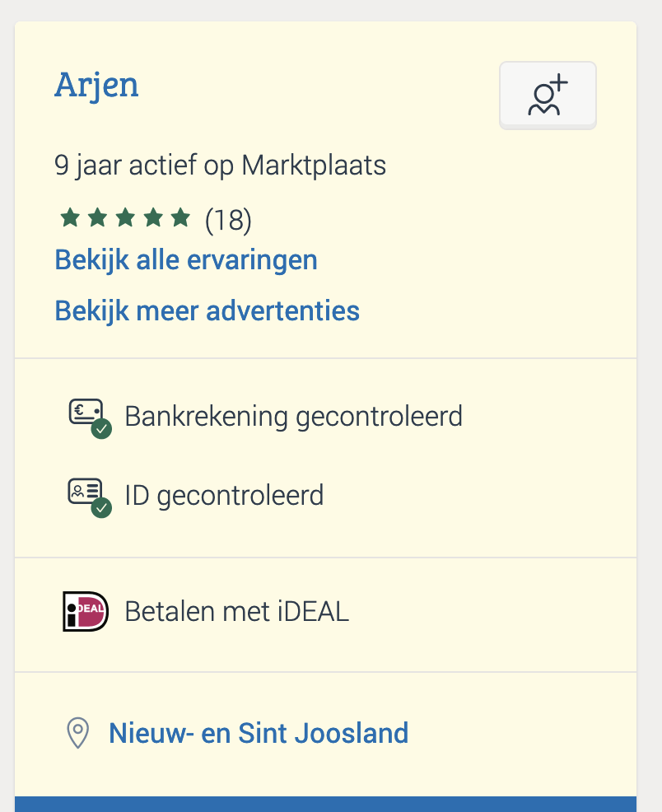Click the location pin icon
This screenshot has width=662, height=812.
78,733
